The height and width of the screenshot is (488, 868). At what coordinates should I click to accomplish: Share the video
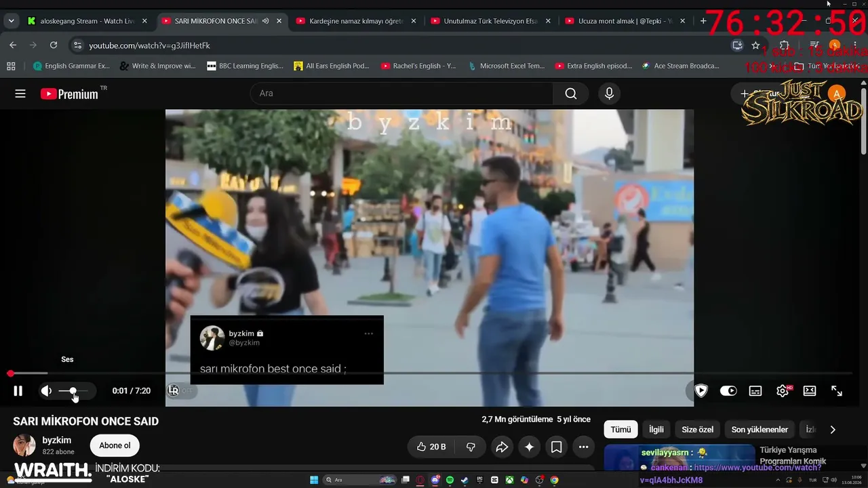coord(502,447)
